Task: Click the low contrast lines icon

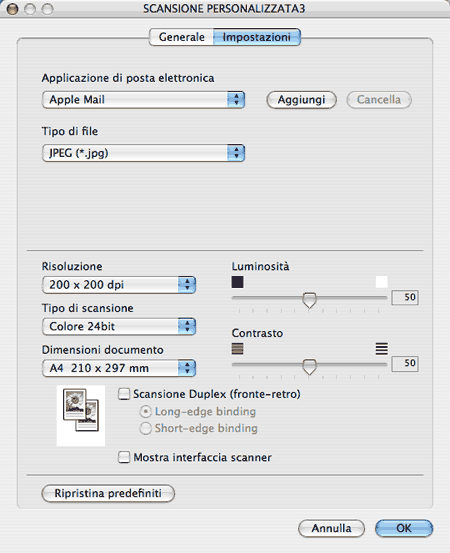Action: (x=237, y=349)
